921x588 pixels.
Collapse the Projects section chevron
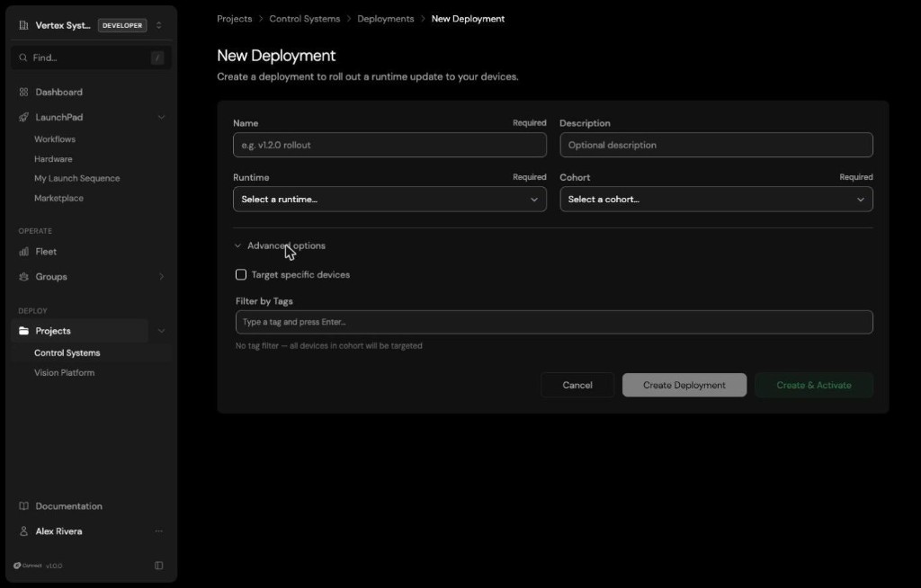161,331
